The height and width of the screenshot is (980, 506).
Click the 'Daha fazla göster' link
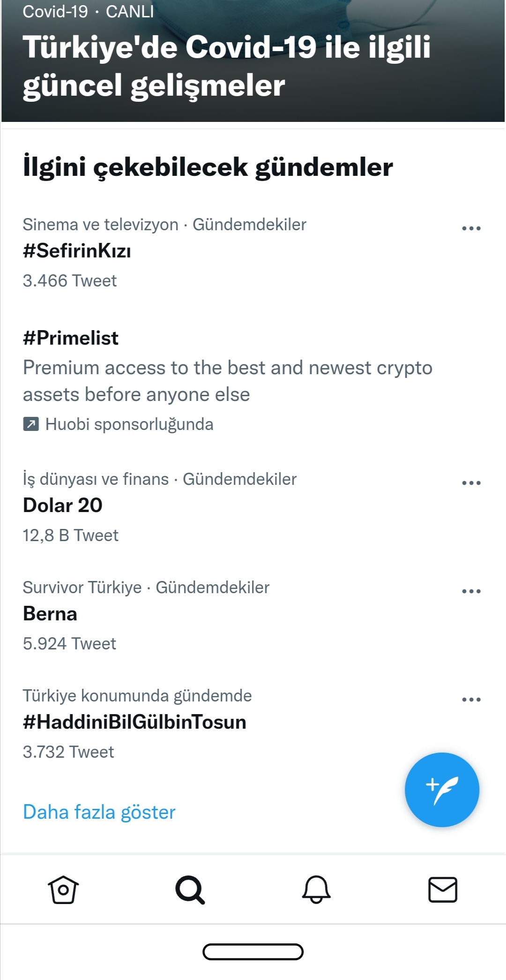pyautogui.click(x=99, y=812)
